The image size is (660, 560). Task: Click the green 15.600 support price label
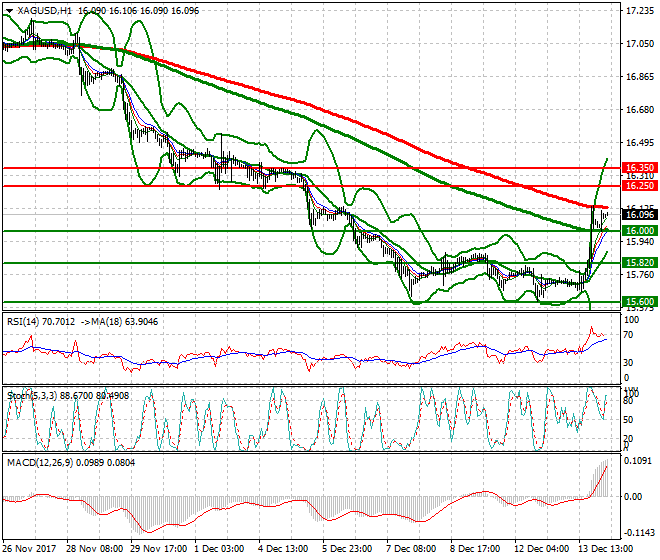point(640,301)
